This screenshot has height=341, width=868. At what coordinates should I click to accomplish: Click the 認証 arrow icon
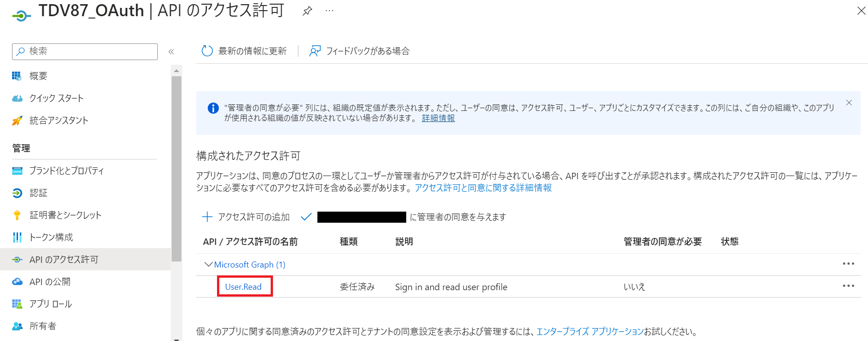17,193
